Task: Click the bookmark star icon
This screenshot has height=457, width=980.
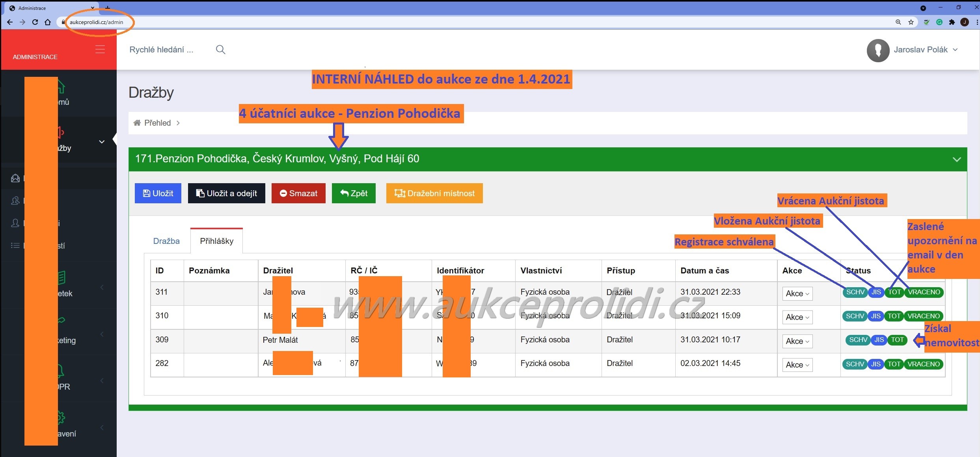Action: point(911,22)
